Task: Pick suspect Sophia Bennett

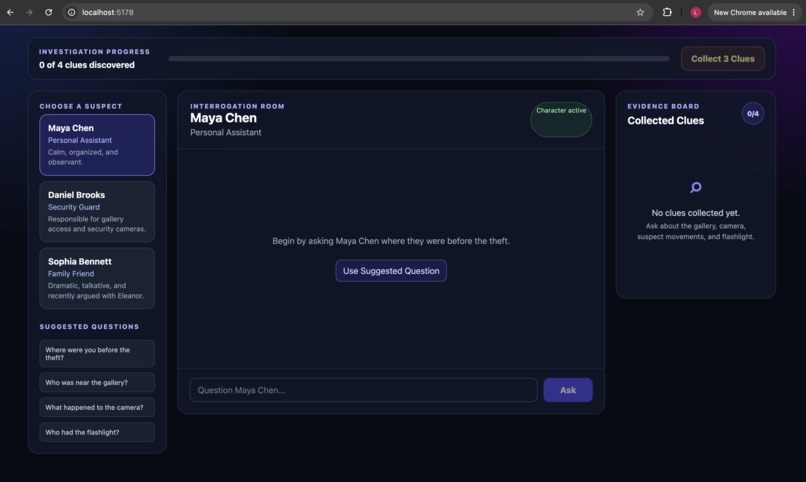Action: coord(97,279)
